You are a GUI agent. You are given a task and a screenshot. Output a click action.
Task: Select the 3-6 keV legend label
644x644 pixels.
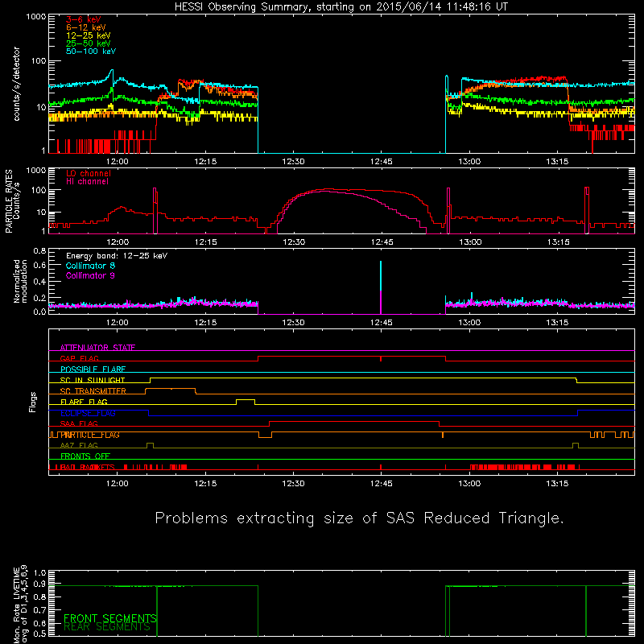83,19
